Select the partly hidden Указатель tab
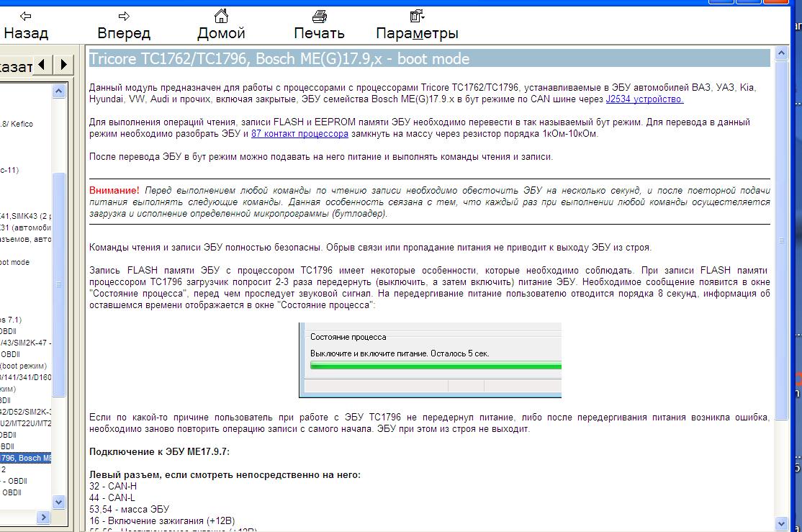Image resolution: width=802 pixels, height=532 pixels. point(17,66)
